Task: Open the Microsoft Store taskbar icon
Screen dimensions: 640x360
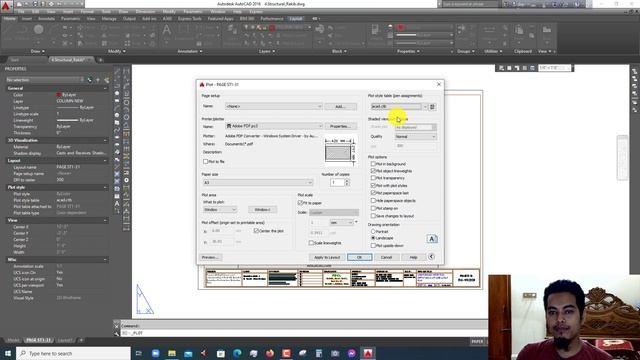Action: point(221,353)
